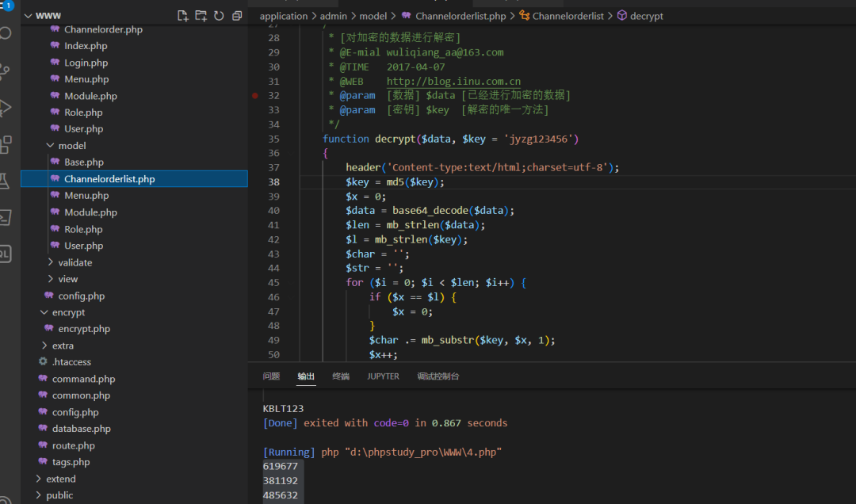The height and width of the screenshot is (504, 856).
Task: Click the php icon beside Login.php
Action: pyautogui.click(x=55, y=63)
